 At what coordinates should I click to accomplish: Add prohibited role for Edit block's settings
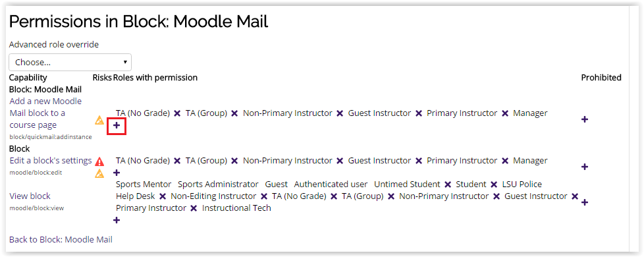click(x=585, y=167)
